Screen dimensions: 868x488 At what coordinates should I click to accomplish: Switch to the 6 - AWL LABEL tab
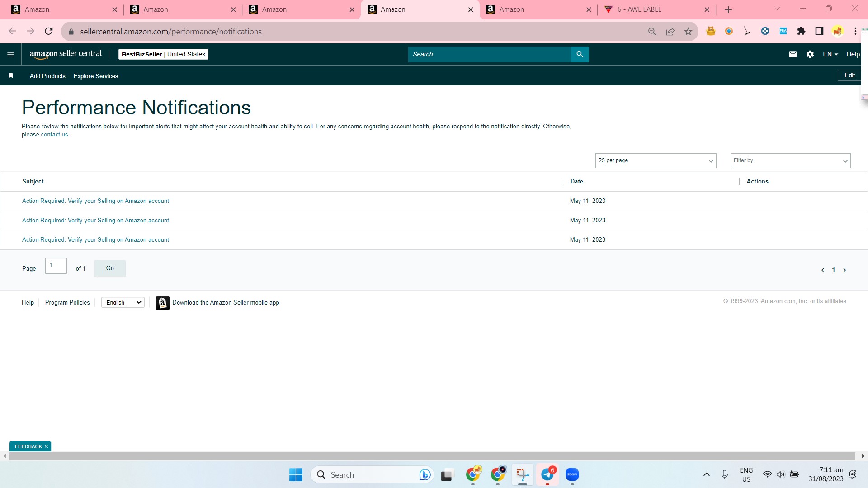[x=656, y=9]
